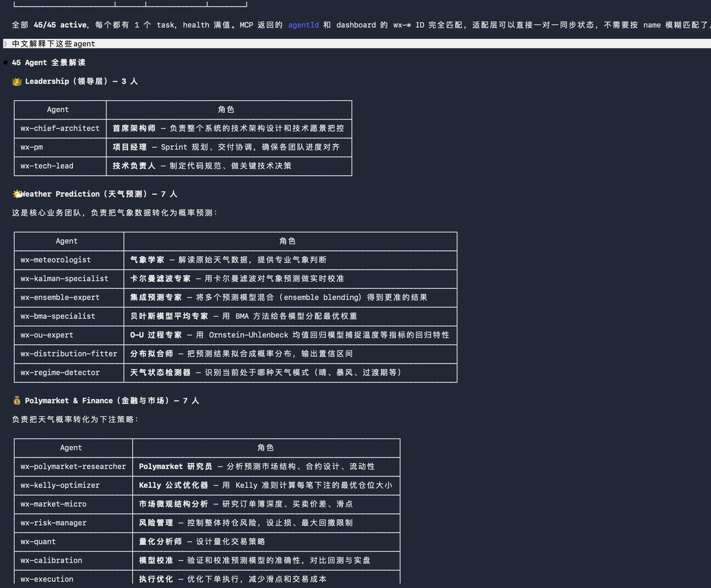711x588 pixels.
Task: Click the Weather Prediction（天气预测）heading
Action: click(x=98, y=194)
